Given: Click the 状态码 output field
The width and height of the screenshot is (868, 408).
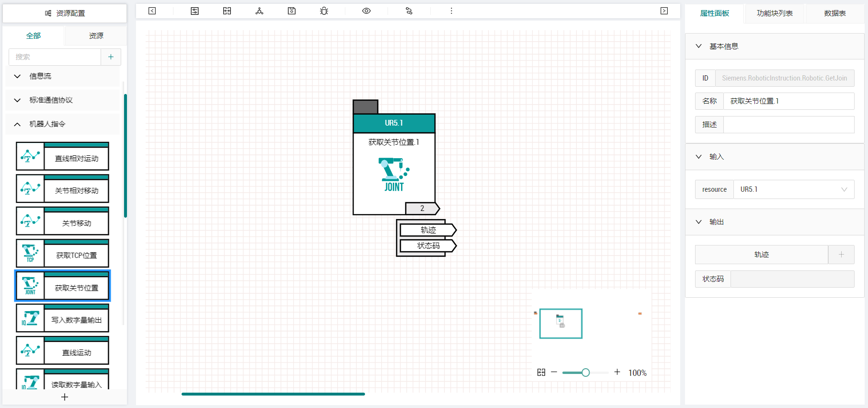Looking at the screenshot, I should 792,279.
